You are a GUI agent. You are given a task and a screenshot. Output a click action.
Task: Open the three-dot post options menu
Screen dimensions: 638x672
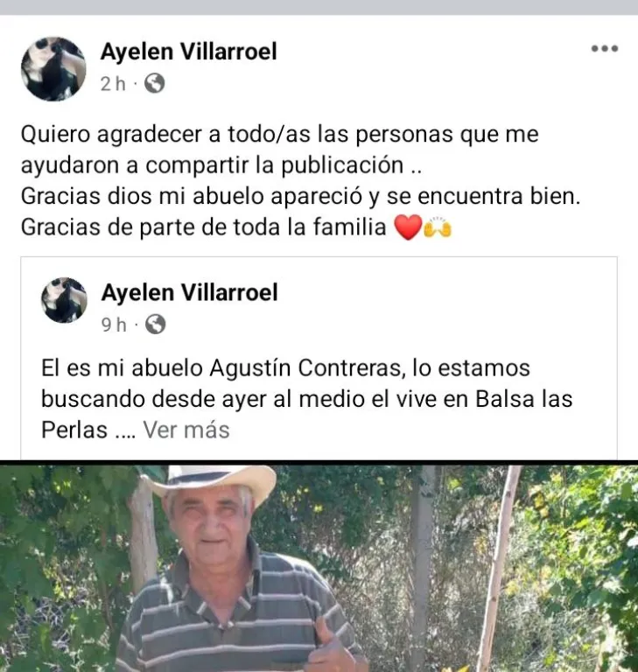(x=605, y=48)
